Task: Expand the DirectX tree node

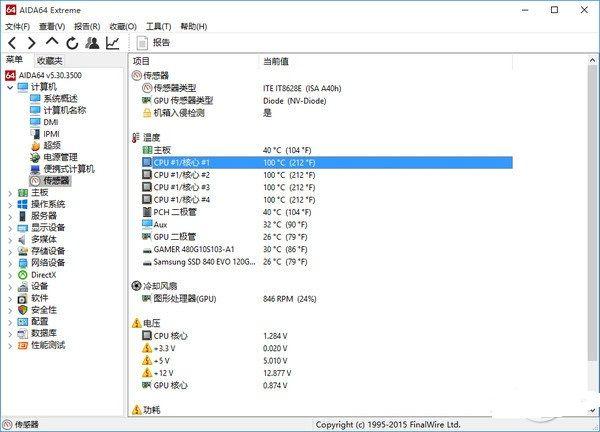Action: pyautogui.click(x=10, y=276)
